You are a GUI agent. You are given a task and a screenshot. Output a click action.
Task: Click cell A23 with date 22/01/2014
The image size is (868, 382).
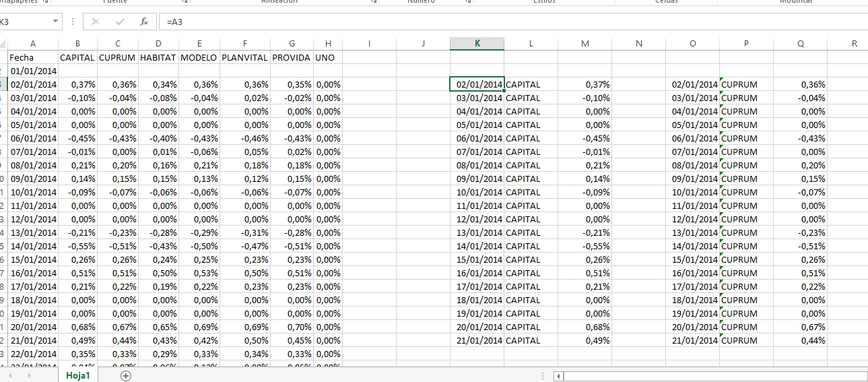33,354
